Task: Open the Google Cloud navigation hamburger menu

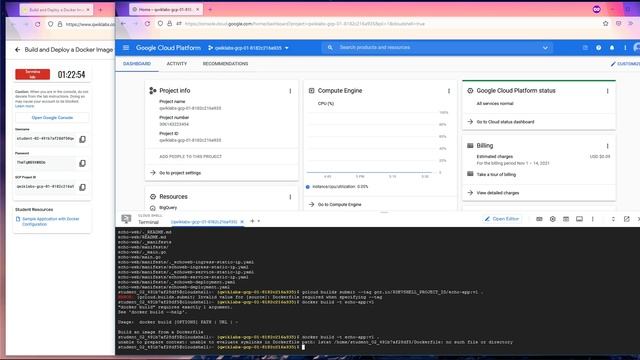Action: point(126,48)
